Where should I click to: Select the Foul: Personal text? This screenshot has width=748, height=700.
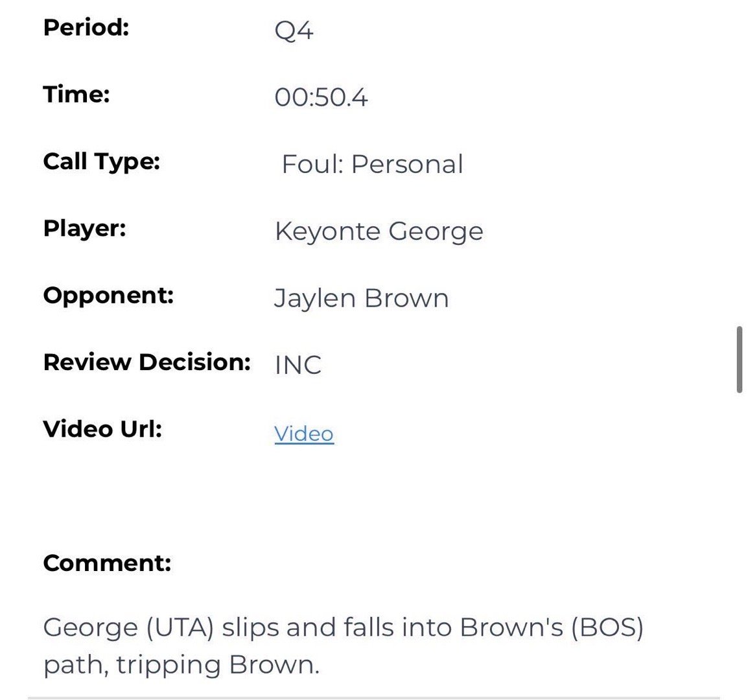click(372, 165)
